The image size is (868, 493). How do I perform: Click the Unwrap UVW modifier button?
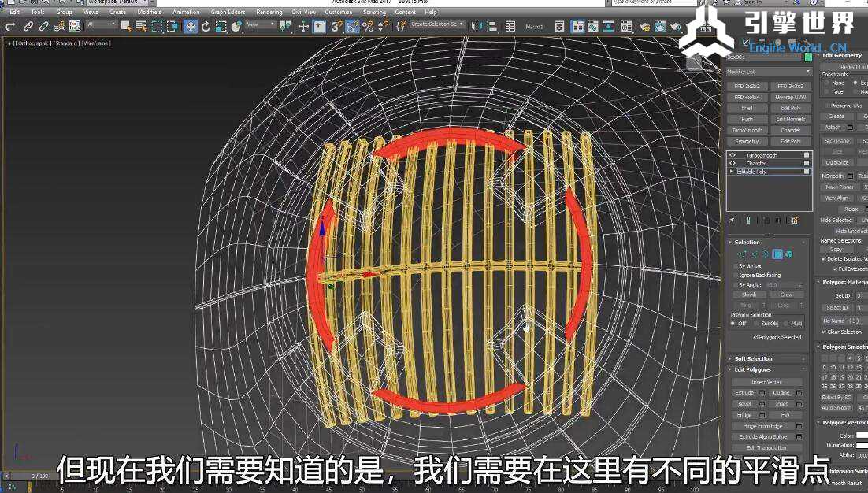point(791,97)
